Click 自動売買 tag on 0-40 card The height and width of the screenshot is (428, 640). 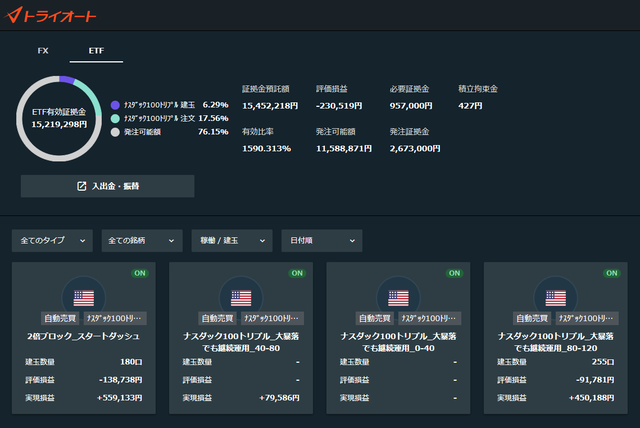click(x=375, y=318)
